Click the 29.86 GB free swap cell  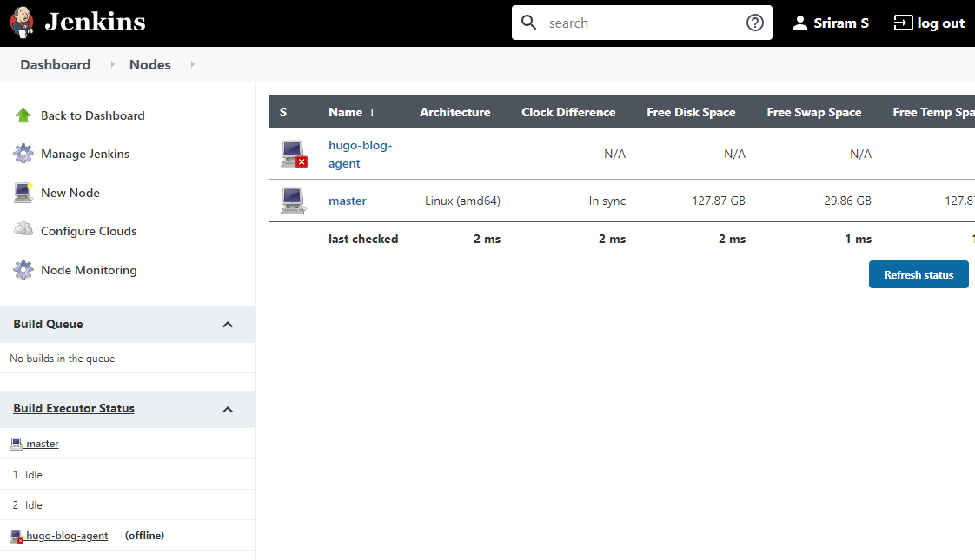click(x=847, y=201)
